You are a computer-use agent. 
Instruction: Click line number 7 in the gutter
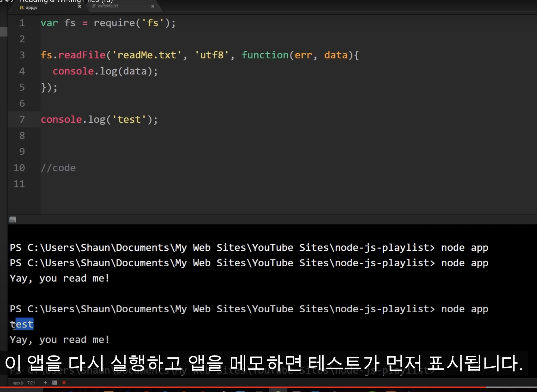(x=22, y=119)
